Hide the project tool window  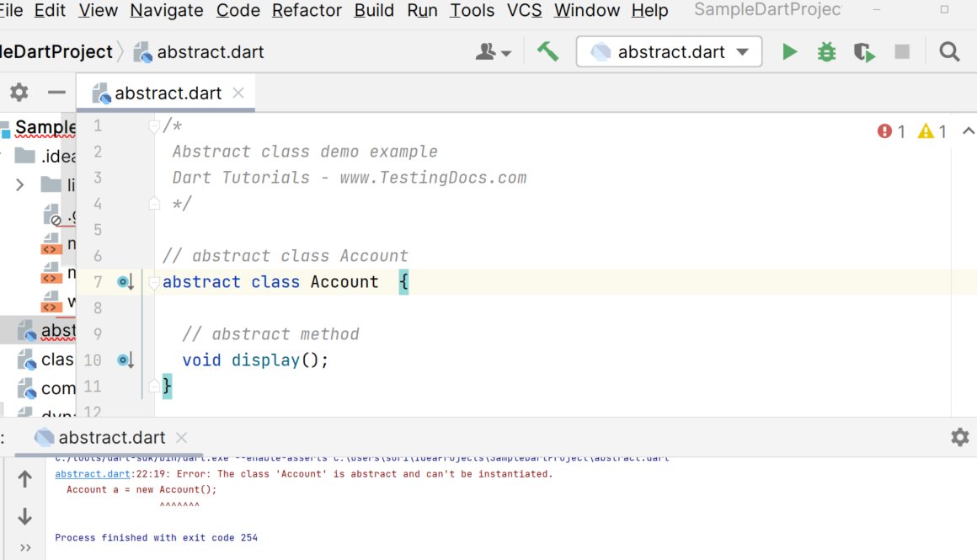tap(56, 93)
